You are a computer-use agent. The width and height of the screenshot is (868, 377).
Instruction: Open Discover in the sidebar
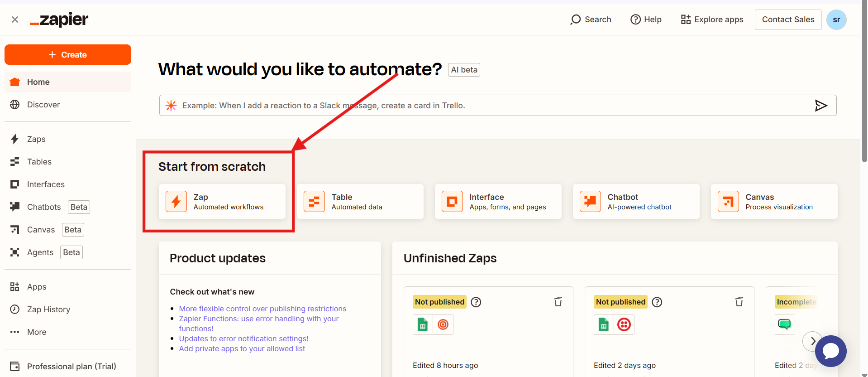pyautogui.click(x=68, y=105)
